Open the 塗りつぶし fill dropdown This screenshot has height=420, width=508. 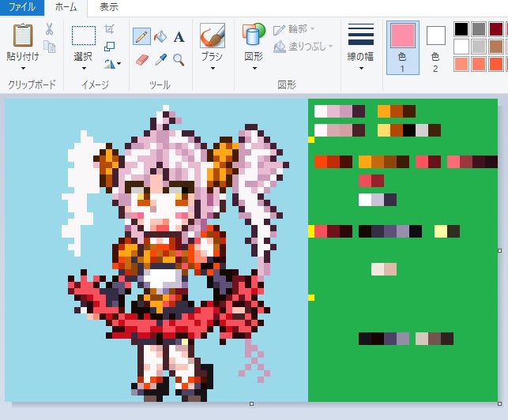point(330,47)
